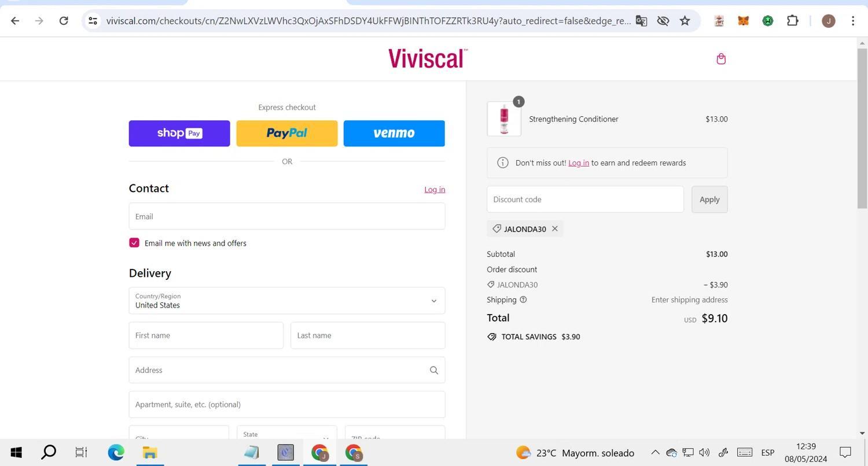Click the first extension icon beside the star
Image resolution: width=868 pixels, height=466 pixels.
pyautogui.click(x=719, y=21)
